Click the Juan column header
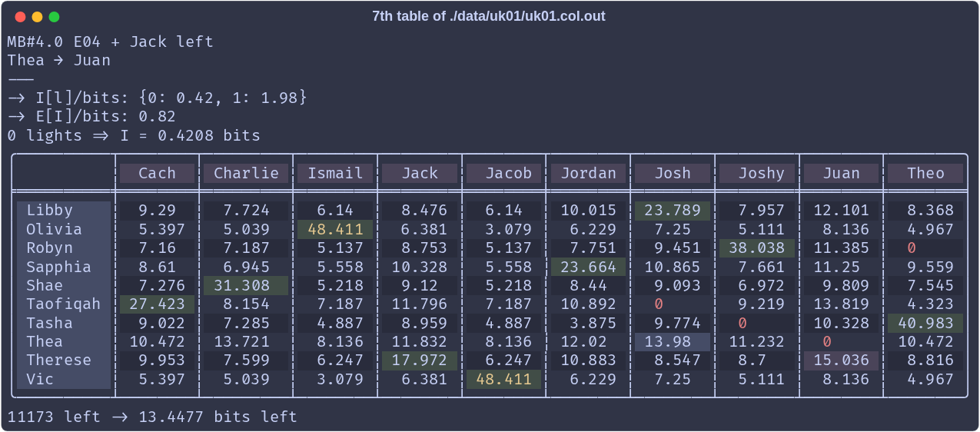Screen dimensions: 980x432 (841, 173)
